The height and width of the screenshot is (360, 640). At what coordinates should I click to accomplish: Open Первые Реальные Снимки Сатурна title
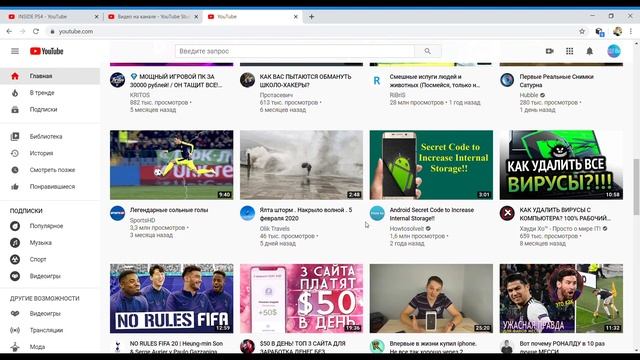556,80
